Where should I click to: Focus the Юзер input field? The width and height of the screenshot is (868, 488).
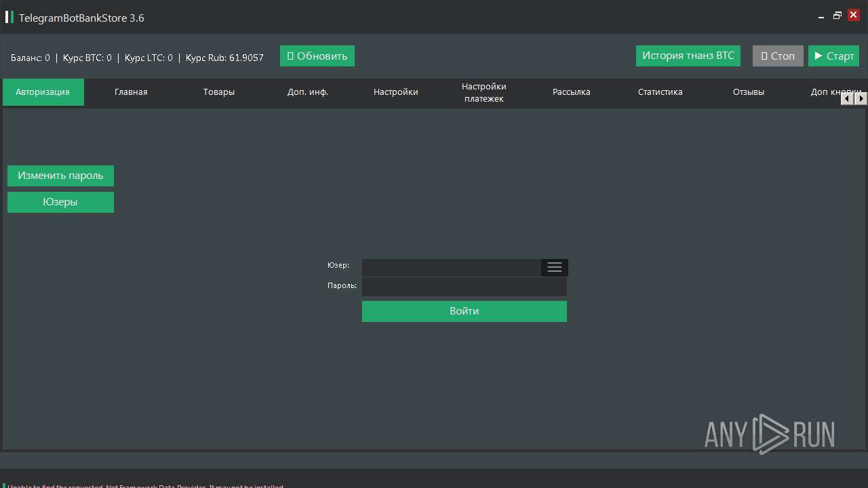click(452, 267)
